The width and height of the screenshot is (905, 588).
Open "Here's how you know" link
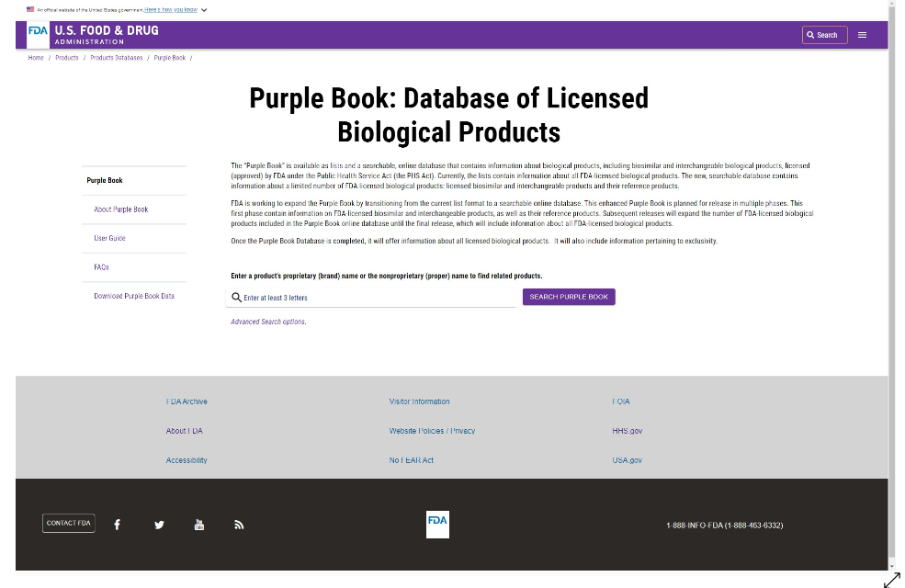[171, 10]
